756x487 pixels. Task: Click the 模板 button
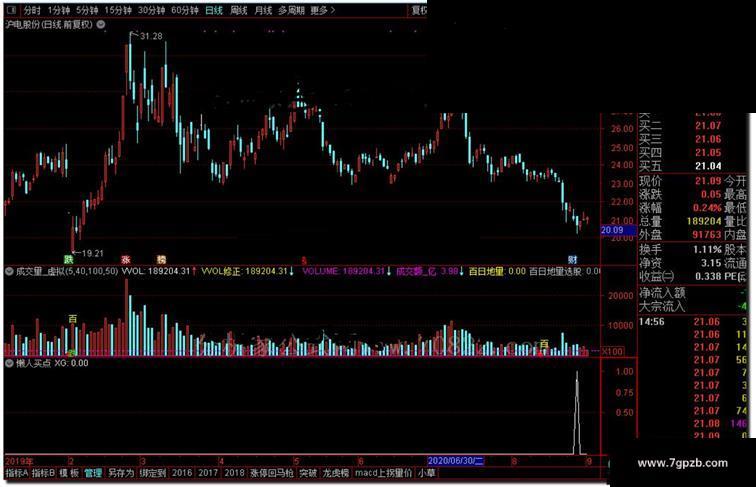pos(69,473)
